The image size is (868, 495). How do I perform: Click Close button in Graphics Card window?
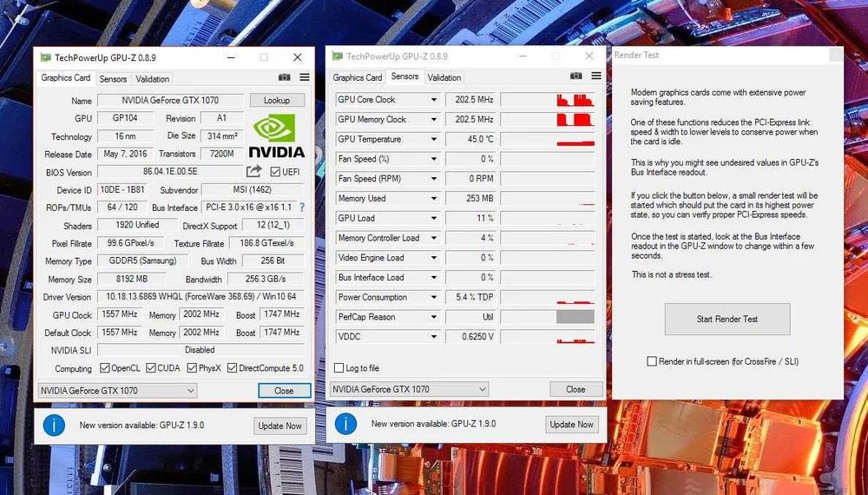pos(284,390)
